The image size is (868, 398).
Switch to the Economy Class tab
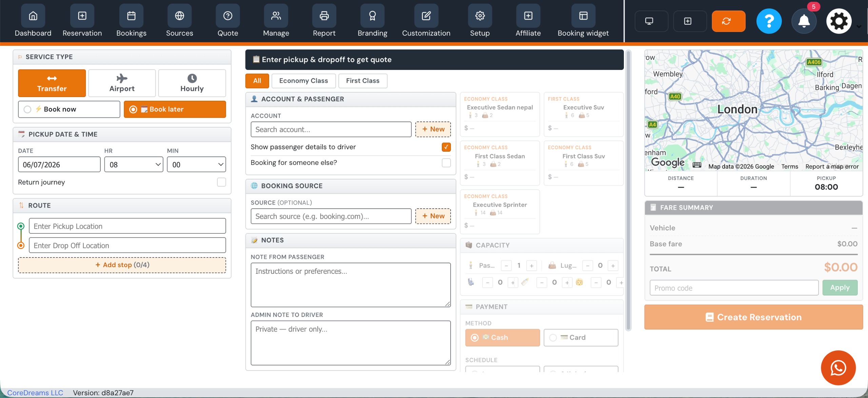click(x=303, y=81)
